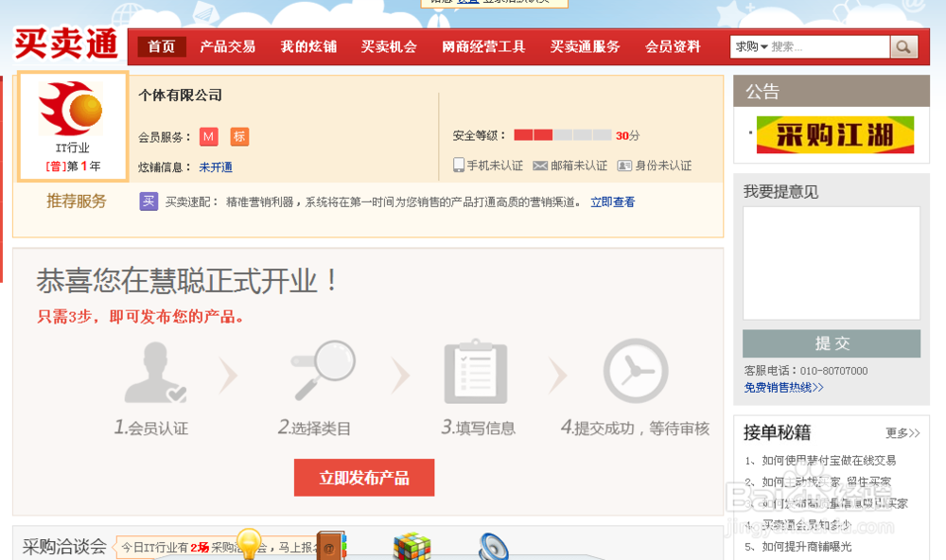Open the 免费销售热线>> link
Viewport: 946px width, 560px height.
783,388
